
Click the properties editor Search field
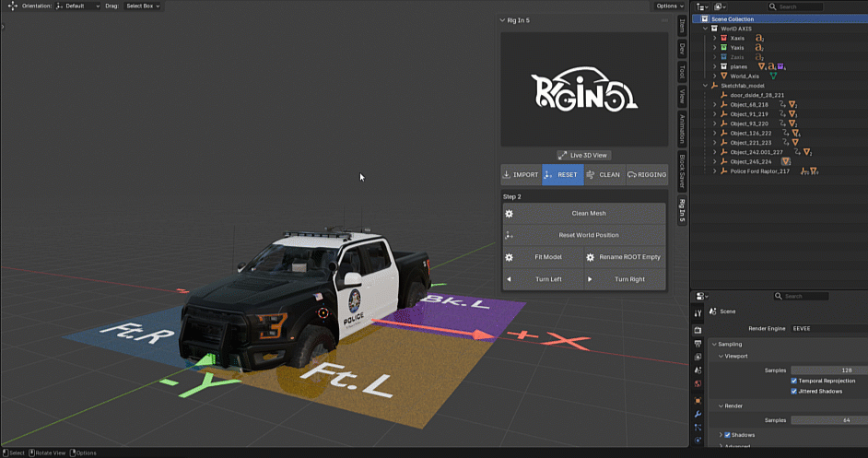click(x=801, y=297)
